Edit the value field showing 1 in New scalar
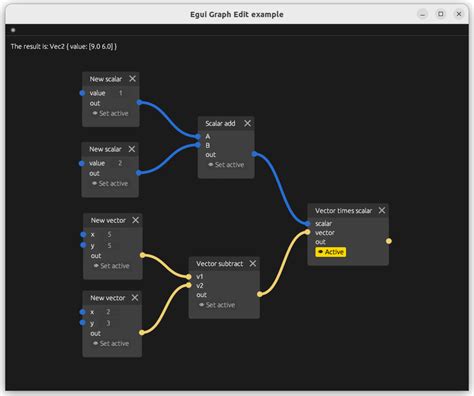The width and height of the screenshot is (474, 396). click(121, 93)
